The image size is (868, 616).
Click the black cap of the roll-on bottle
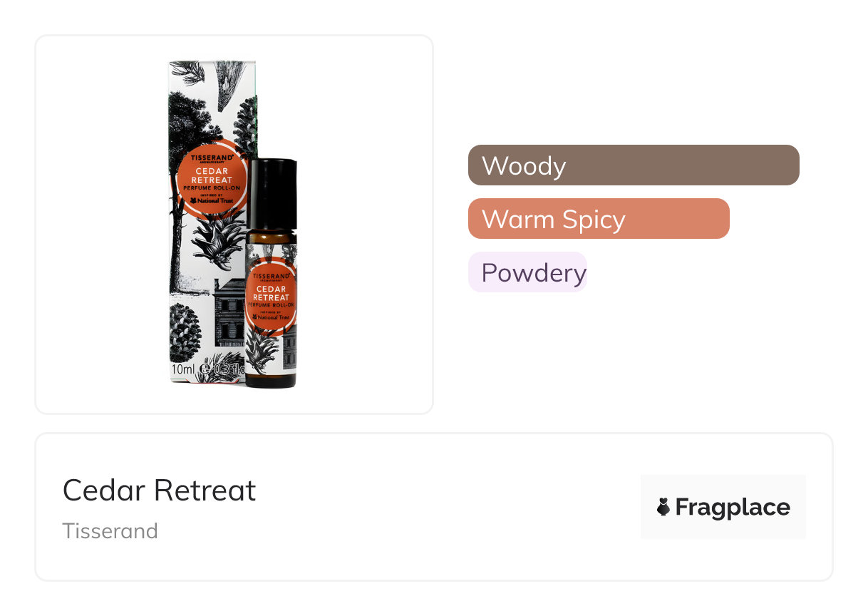click(272, 193)
